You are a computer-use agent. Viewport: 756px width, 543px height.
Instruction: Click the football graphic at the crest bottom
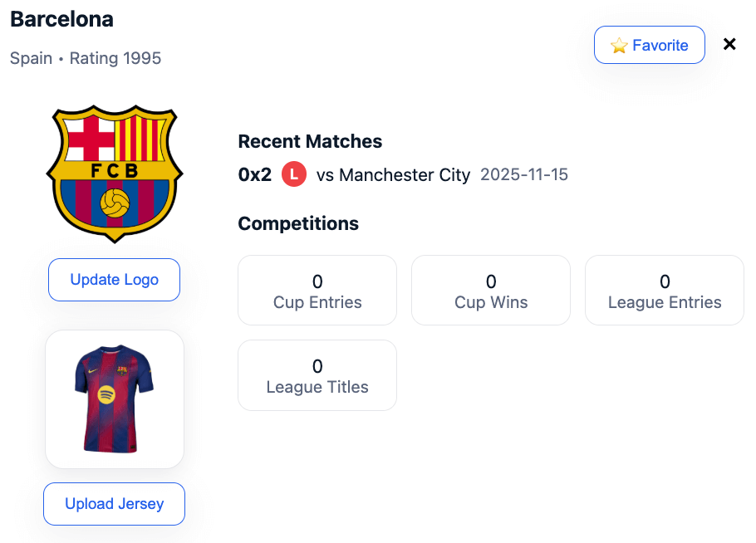pyautogui.click(x=114, y=202)
